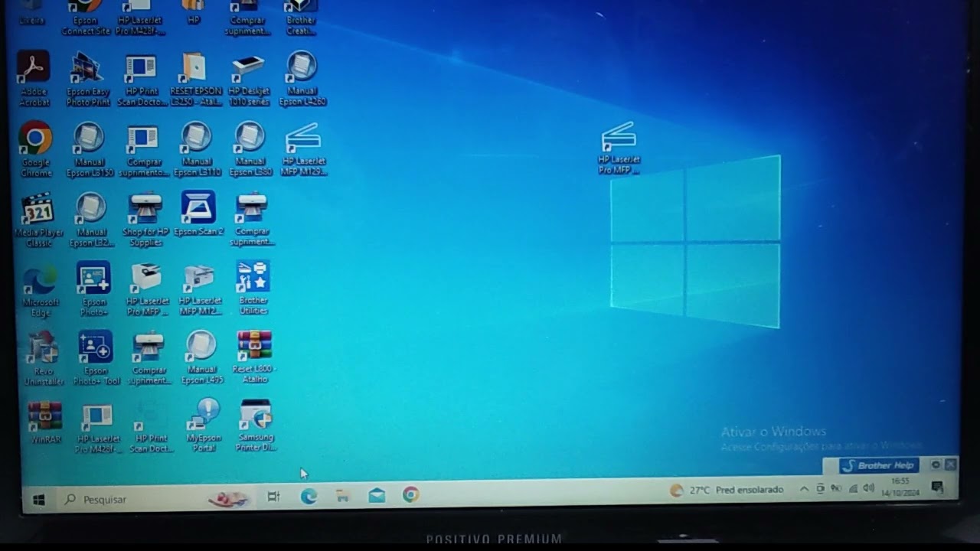This screenshot has height=551, width=980.
Task: Open the Epson Connect Site shortcut
Action: [86, 17]
